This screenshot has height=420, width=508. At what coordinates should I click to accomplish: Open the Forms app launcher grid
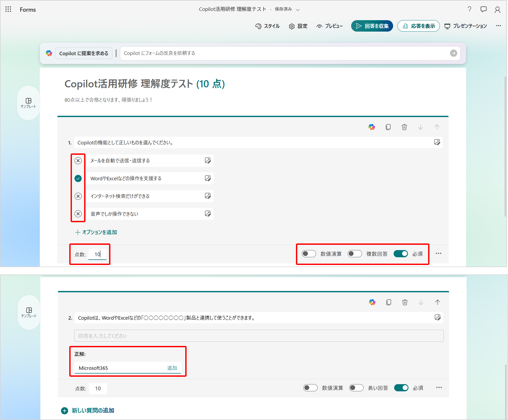[8, 9]
